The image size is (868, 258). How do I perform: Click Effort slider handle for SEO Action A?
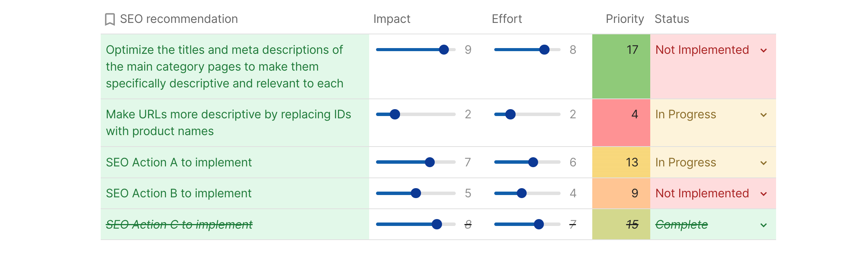click(x=533, y=162)
